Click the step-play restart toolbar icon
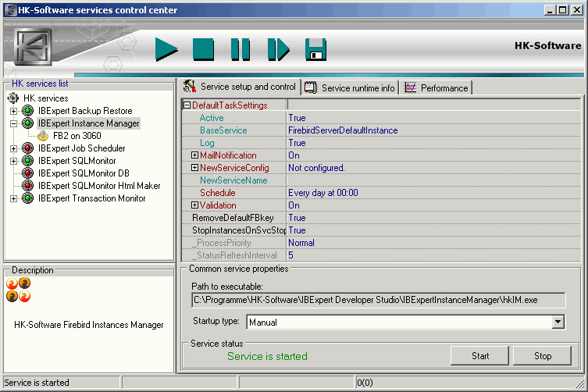Viewport: 588px width, 392px height. point(279,49)
